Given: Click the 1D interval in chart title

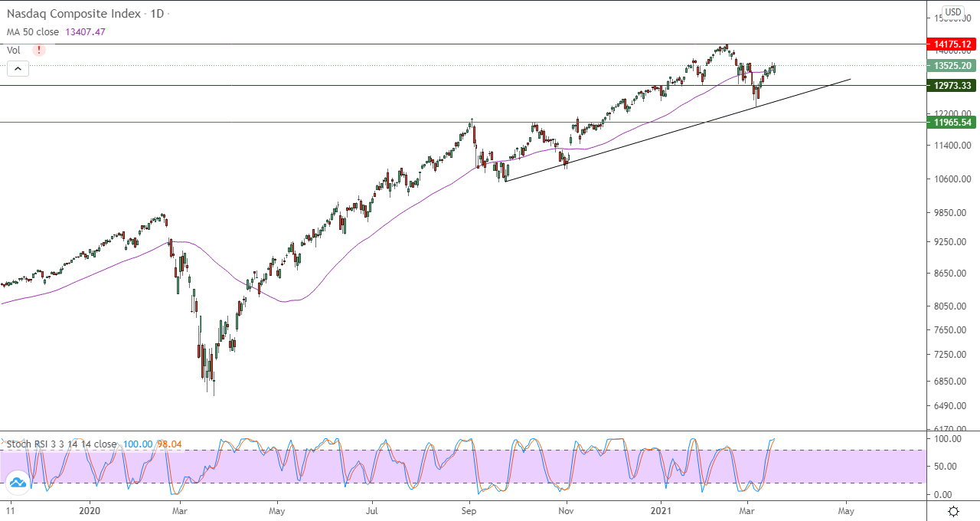Looking at the screenshot, I should 158,14.
